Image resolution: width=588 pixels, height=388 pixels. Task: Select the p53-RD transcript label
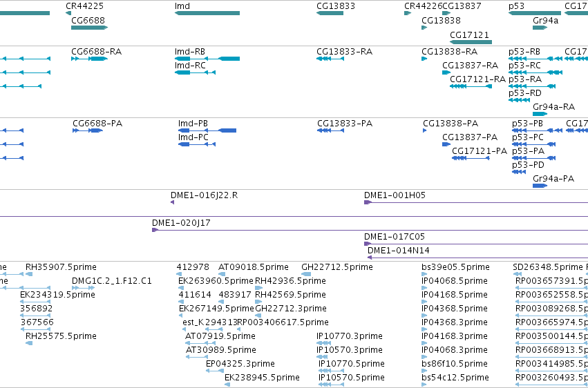click(525, 93)
